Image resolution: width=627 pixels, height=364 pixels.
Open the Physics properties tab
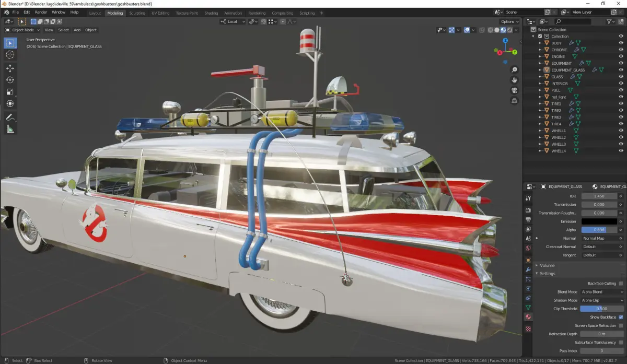[x=528, y=288]
